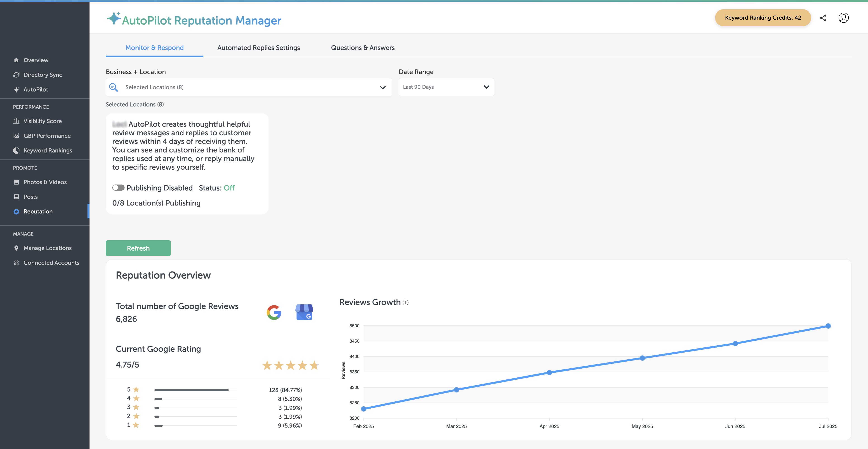The width and height of the screenshot is (868, 449).
Task: Click the green Refresh button
Action: coord(138,248)
